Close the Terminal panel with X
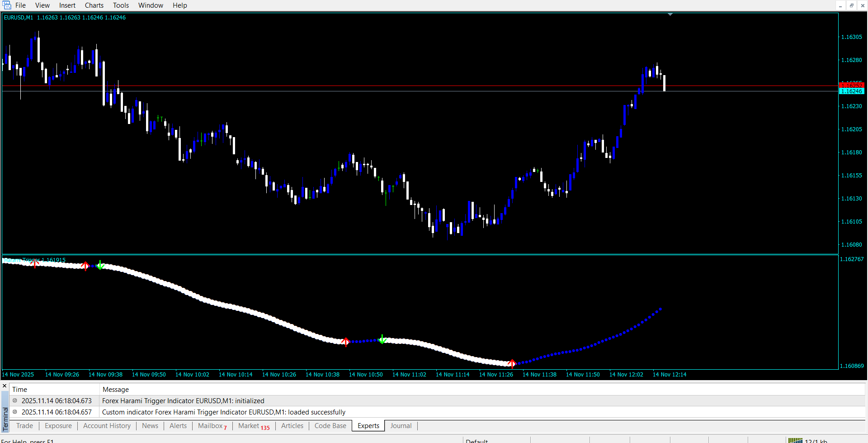The image size is (868, 443). point(5,386)
